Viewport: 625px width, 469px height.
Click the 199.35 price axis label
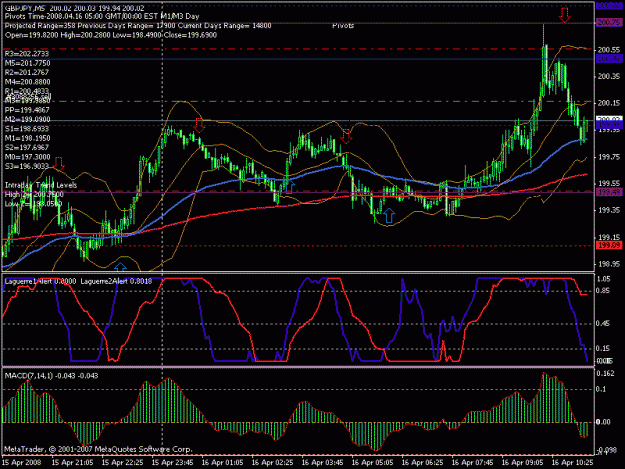point(608,210)
